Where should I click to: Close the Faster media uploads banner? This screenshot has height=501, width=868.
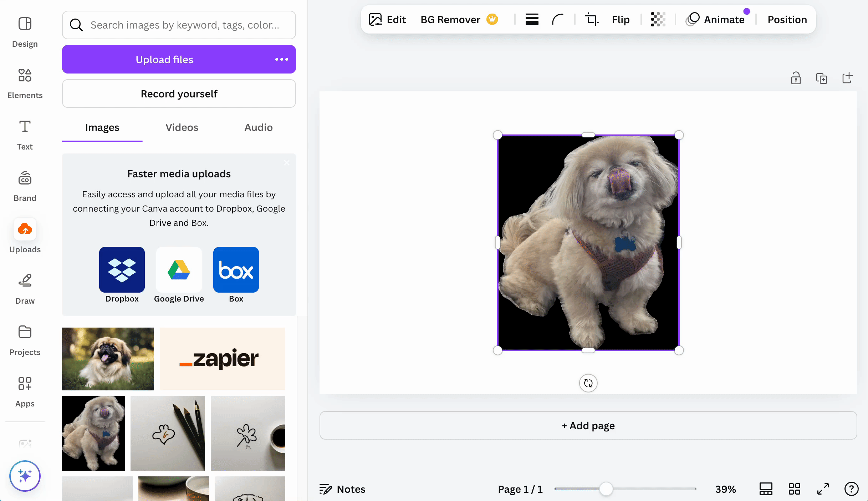(x=287, y=163)
